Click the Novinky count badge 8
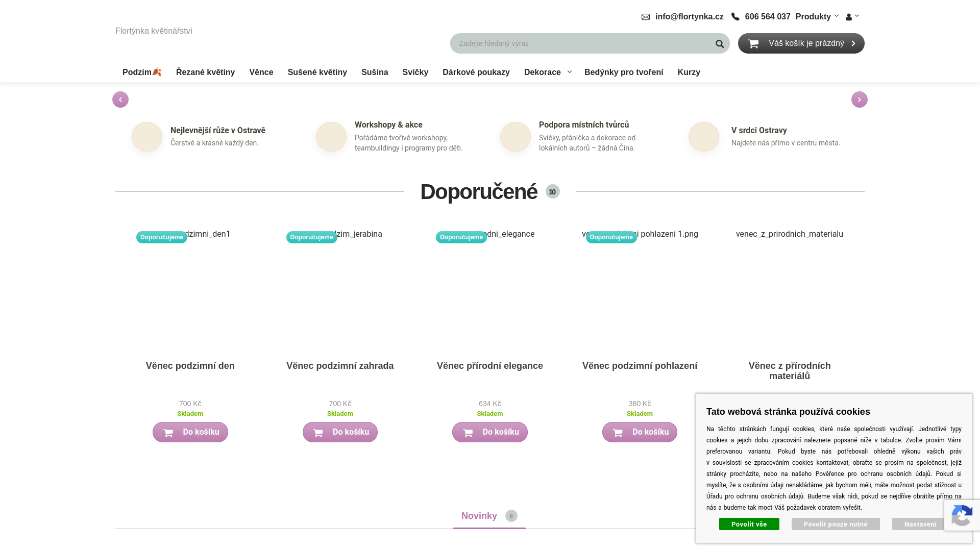Screen dimensions: 980x551 [511, 516]
